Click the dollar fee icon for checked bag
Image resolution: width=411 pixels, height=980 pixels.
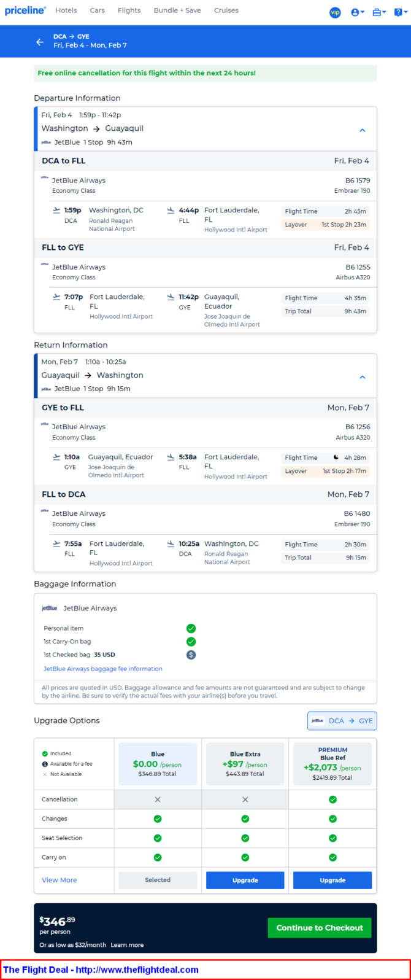point(191,655)
